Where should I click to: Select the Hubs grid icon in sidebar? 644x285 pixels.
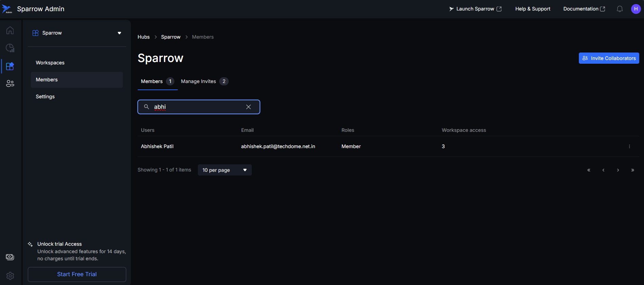coord(10,66)
